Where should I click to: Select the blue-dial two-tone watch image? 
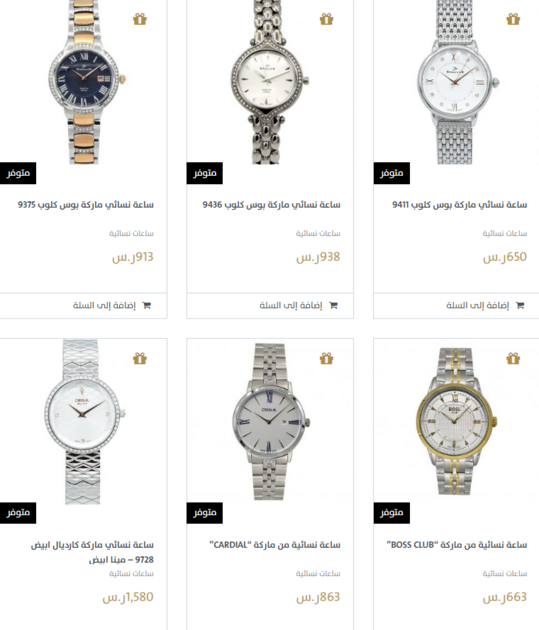coord(85,82)
